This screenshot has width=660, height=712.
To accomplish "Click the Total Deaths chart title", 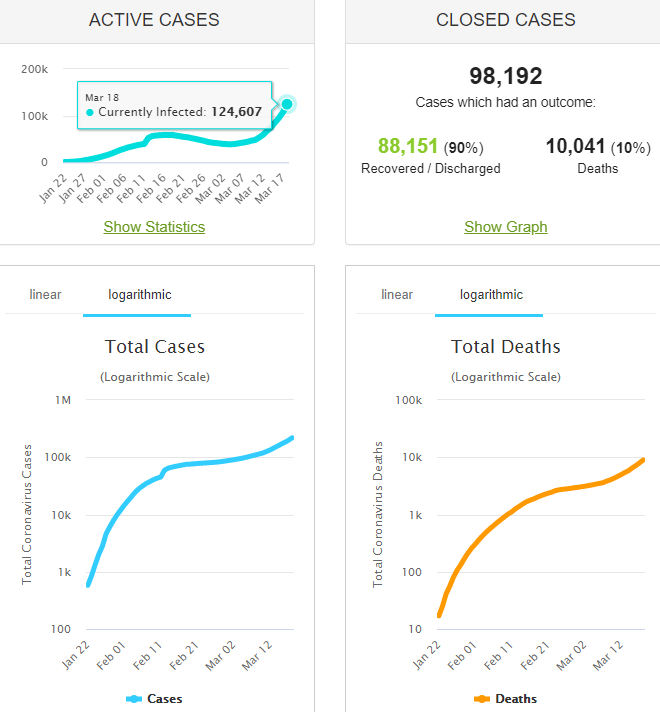I will [505, 347].
